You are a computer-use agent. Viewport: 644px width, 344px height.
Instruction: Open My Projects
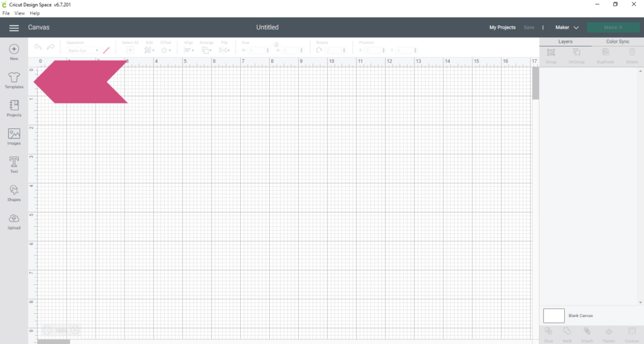502,28
